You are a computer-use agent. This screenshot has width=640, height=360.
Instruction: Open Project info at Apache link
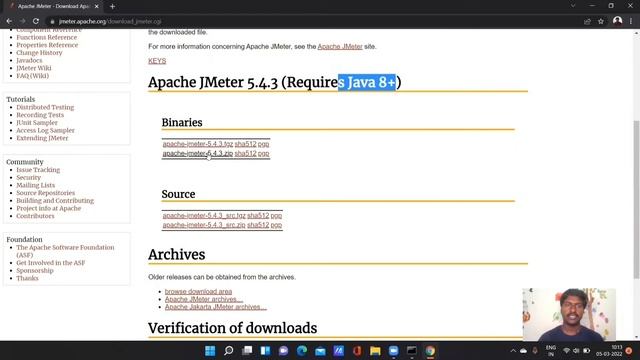[49, 209]
